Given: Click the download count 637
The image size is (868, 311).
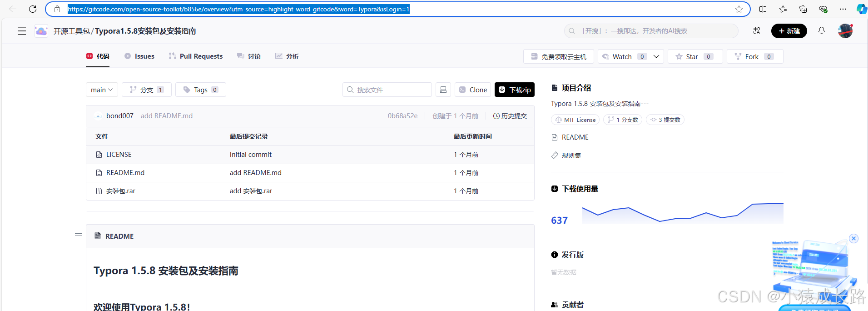Looking at the screenshot, I should 559,220.
